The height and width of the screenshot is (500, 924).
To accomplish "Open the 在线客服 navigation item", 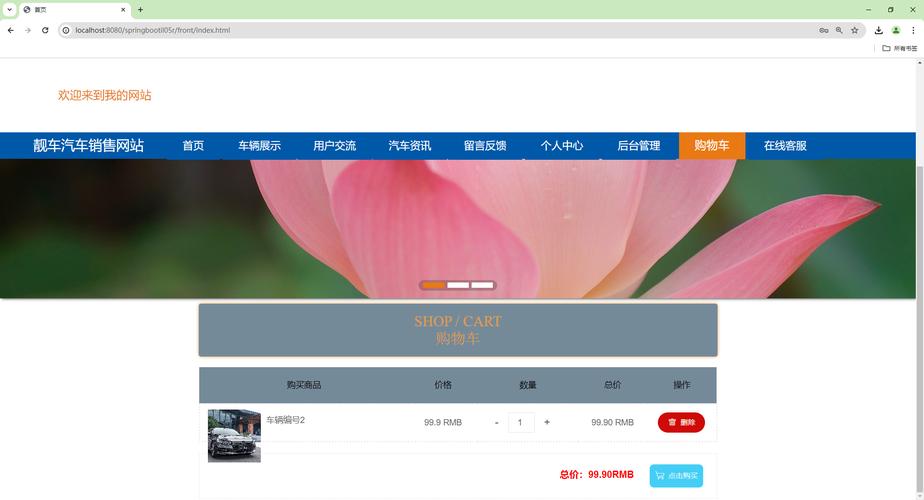I will coord(785,146).
